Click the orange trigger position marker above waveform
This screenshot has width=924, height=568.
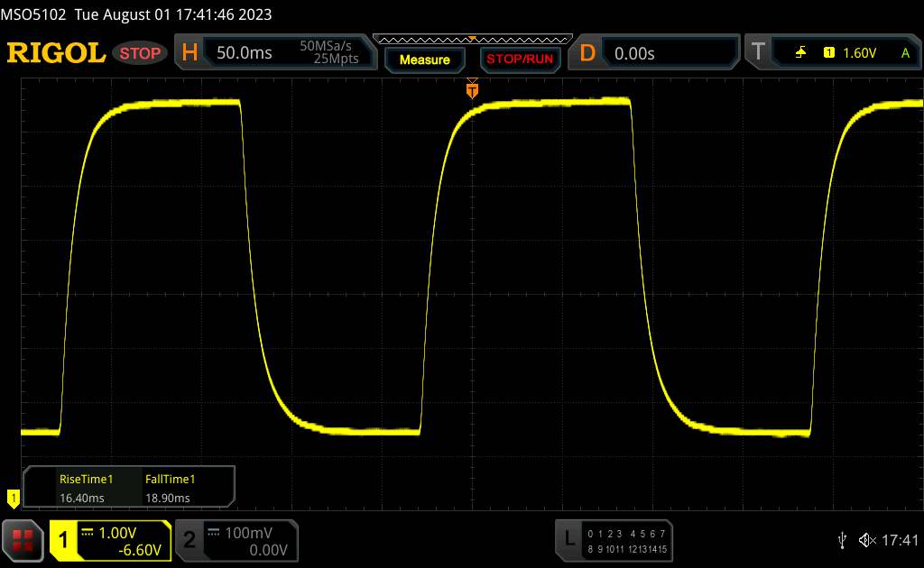[472, 89]
